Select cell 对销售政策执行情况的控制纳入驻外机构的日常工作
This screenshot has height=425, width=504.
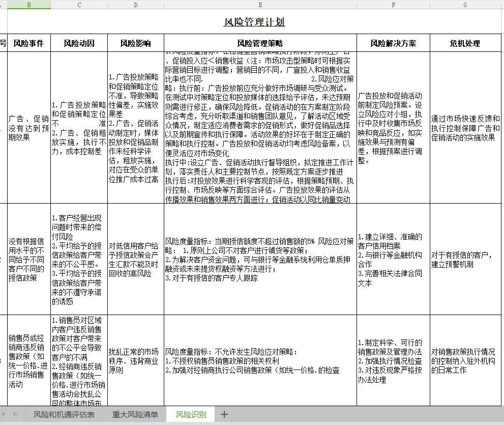point(465,361)
